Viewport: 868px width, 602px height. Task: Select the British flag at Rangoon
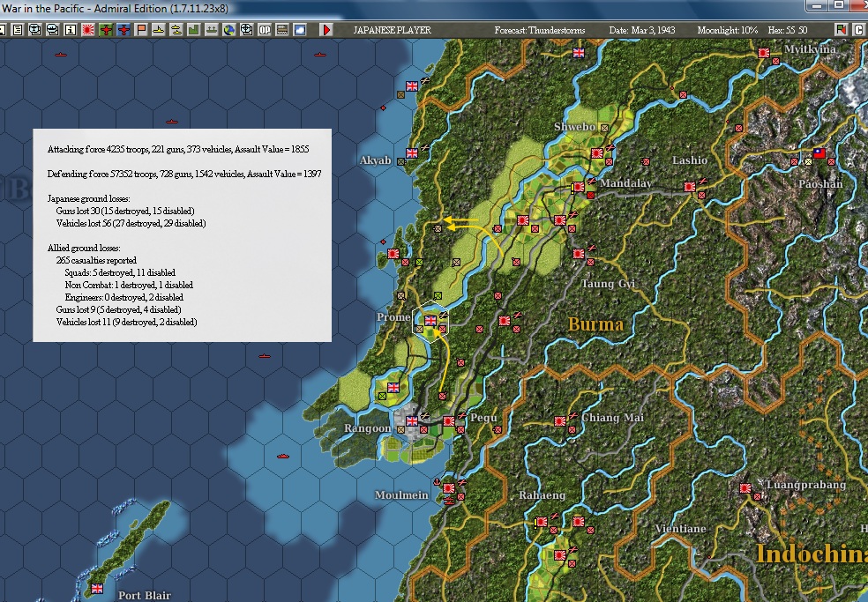[412, 421]
